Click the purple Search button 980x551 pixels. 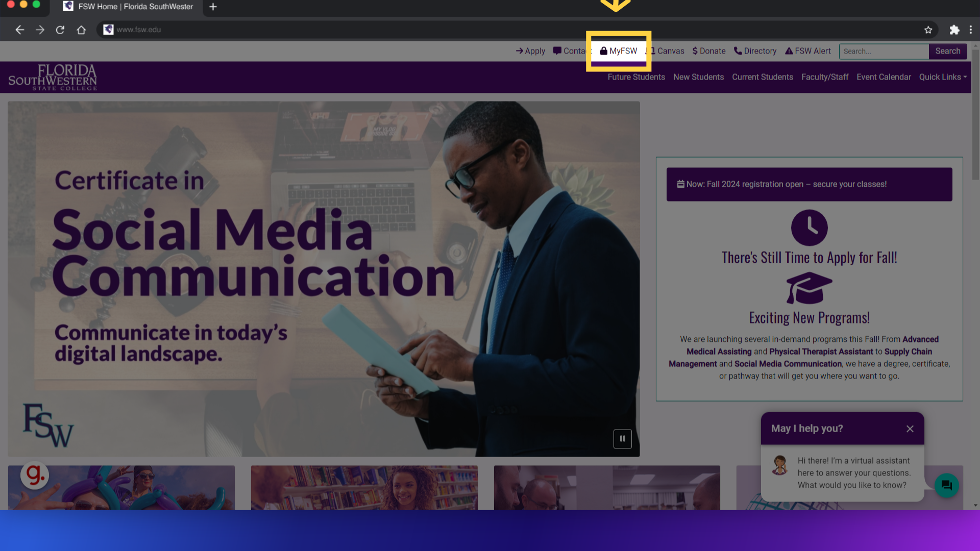point(948,51)
